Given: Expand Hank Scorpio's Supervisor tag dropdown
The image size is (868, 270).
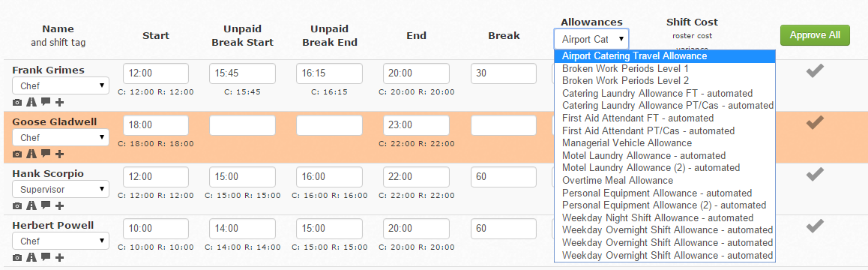Looking at the screenshot, I should click(61, 189).
